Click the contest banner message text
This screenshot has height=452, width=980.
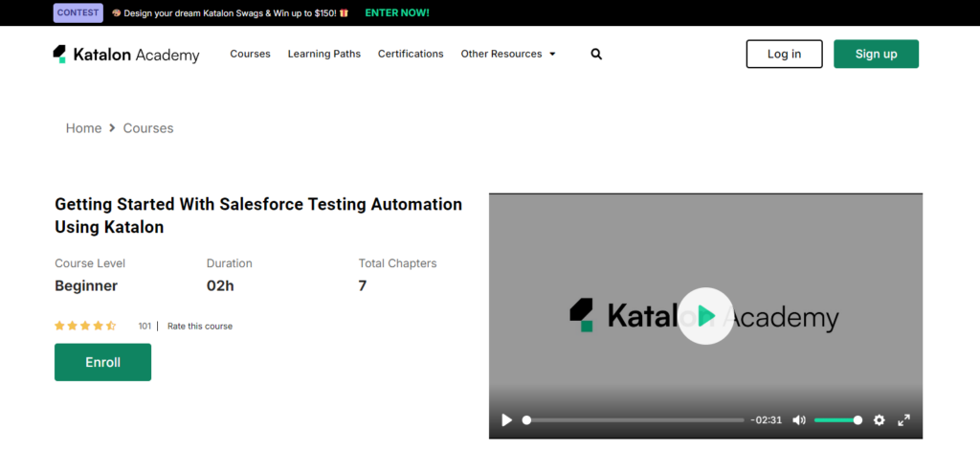coord(230,12)
